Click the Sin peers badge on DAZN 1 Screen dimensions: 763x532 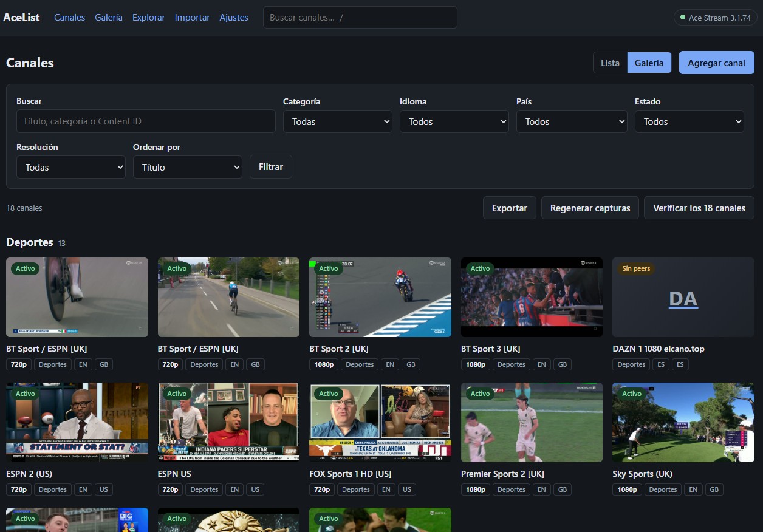[636, 268]
